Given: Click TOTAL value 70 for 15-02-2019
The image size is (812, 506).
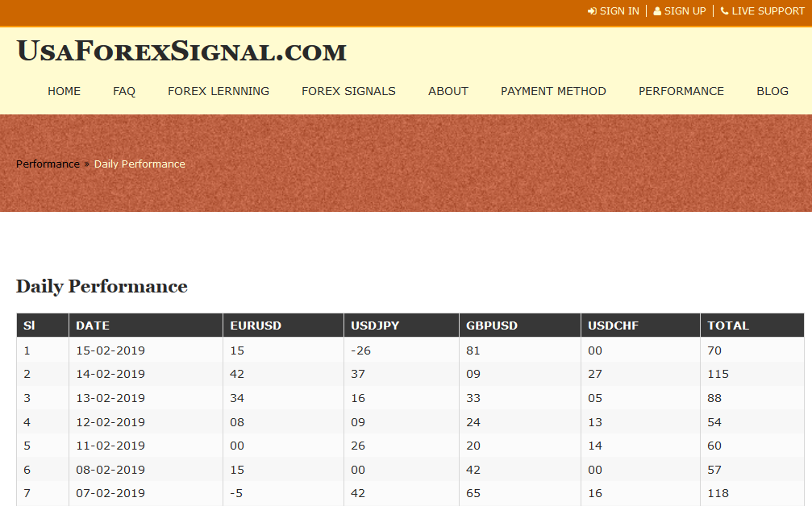Looking at the screenshot, I should pyautogui.click(x=714, y=350).
